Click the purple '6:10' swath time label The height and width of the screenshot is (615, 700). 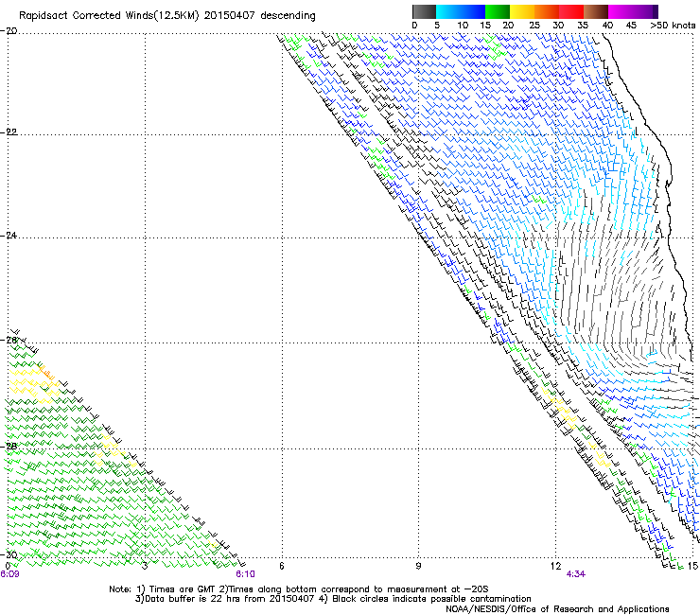pos(246,574)
